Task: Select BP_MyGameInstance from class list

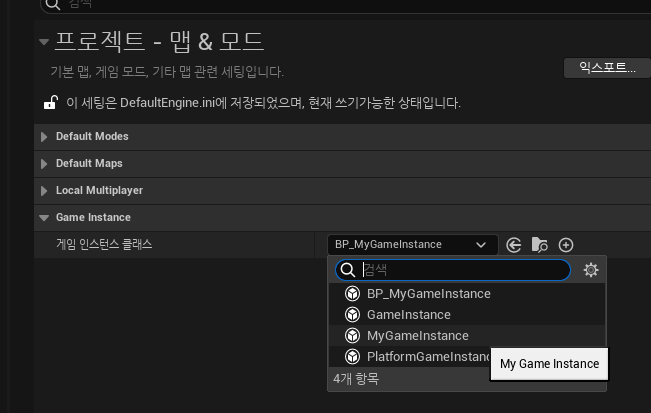Action: (467, 294)
